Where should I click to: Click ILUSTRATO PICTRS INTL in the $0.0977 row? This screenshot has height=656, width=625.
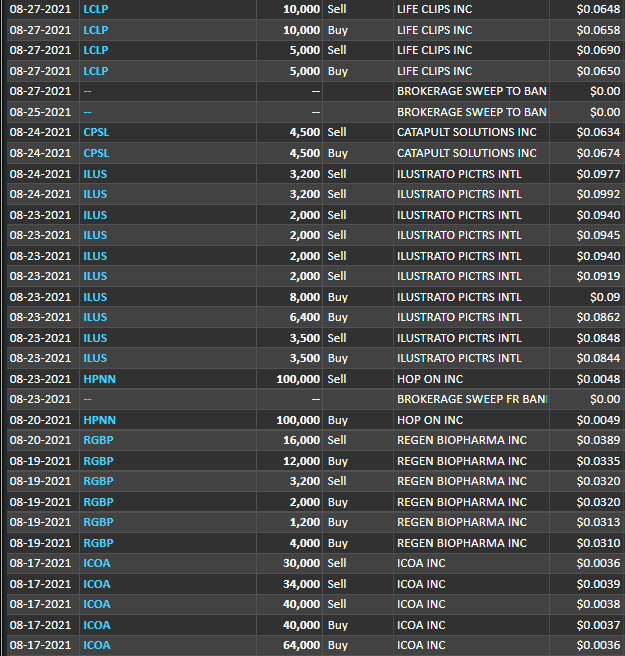[x=459, y=174]
